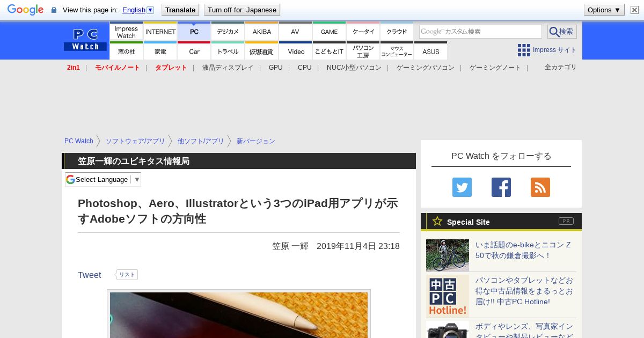The image size is (644, 338).
Task: Click the CPU category link
Action: click(x=305, y=68)
